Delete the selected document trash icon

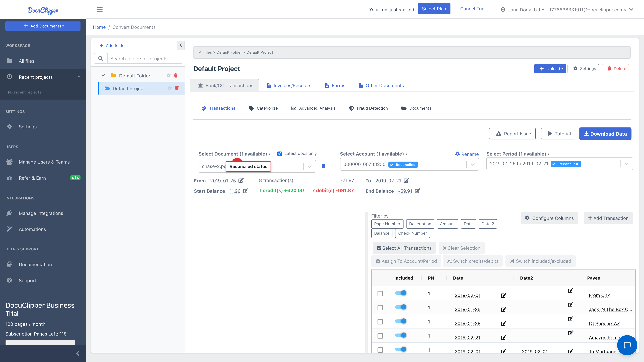[323, 166]
